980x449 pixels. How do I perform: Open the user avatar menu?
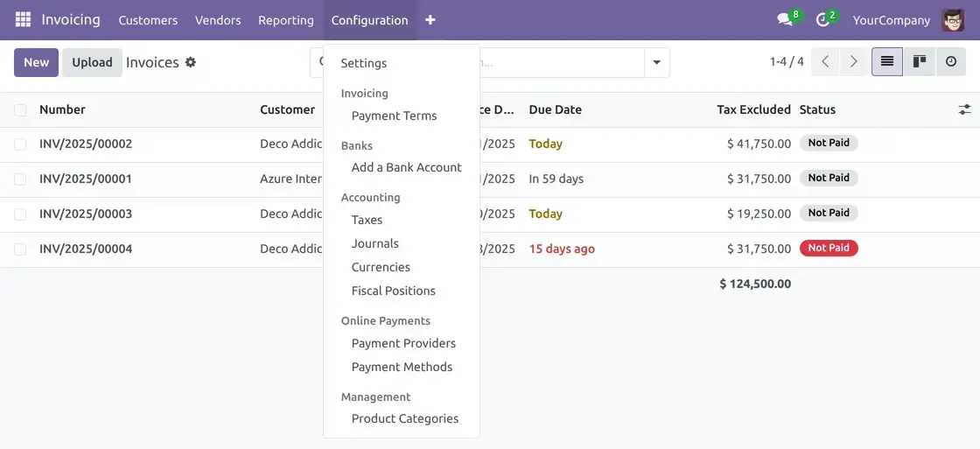tap(953, 20)
